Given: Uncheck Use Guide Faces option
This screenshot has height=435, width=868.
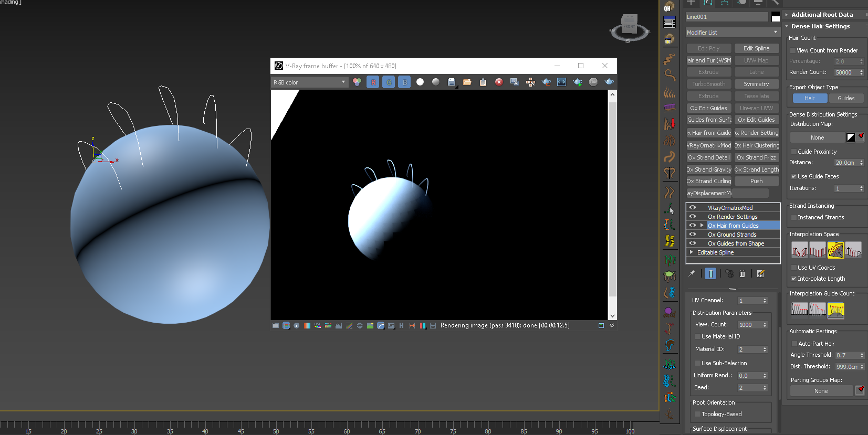Looking at the screenshot, I should pos(794,176).
